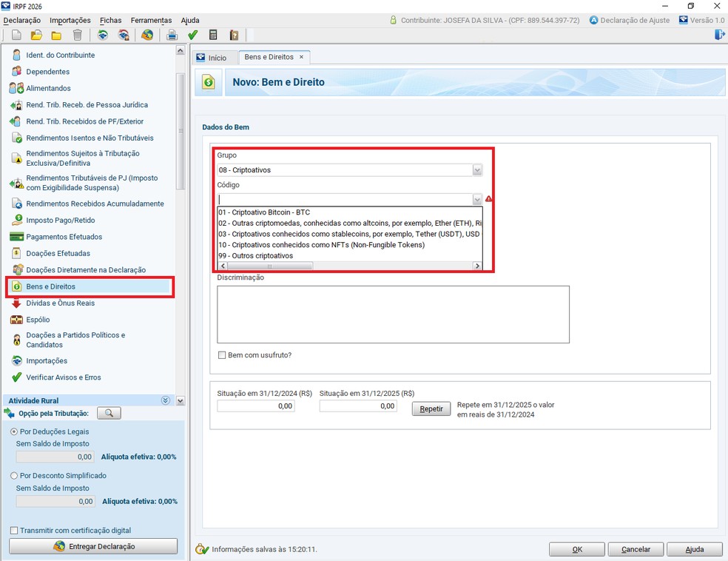Select Por Deduções Legais radio button
Screen dimensions: 728x561
pyautogui.click(x=14, y=431)
